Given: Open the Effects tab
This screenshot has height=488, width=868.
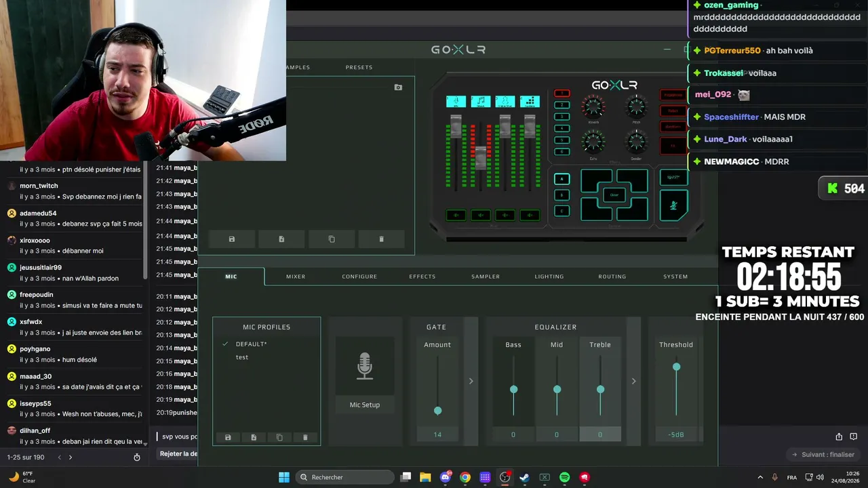Looking at the screenshot, I should (422, 277).
